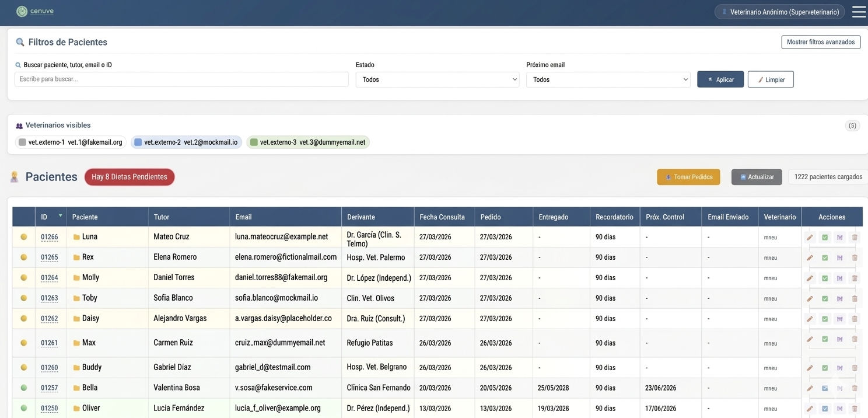Open the Veterinario Anónimo user menu
This screenshot has width=868, height=418.
click(x=780, y=12)
